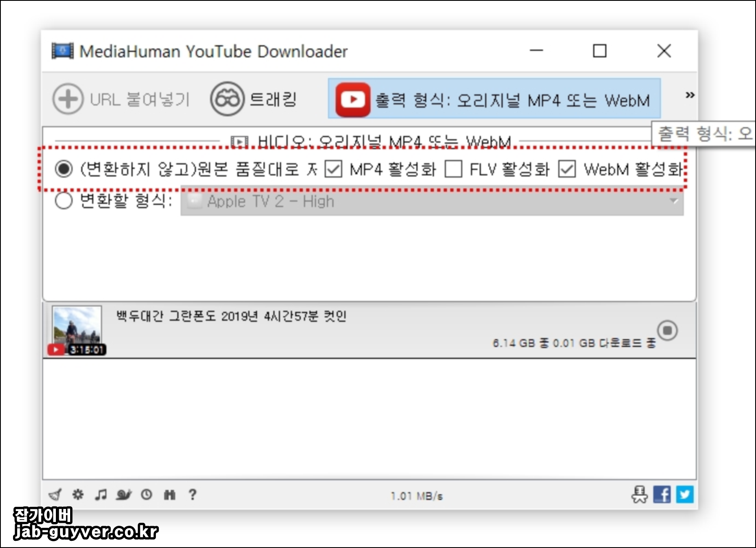Click the 6.14 GB download progress text
This screenshot has height=548, width=756.
point(574,343)
